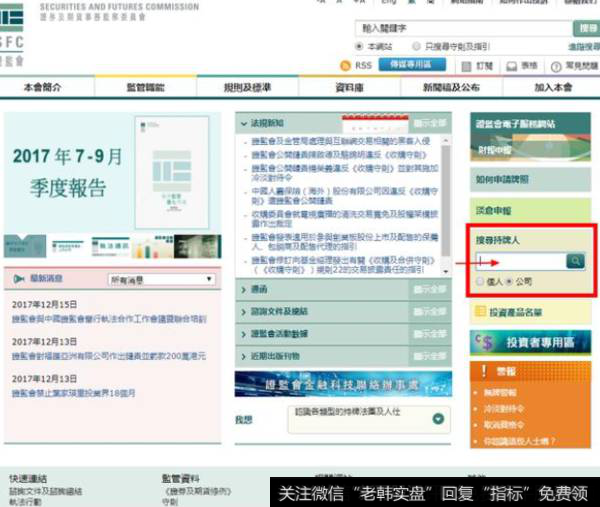Viewport: 600px width, 507px height.
Task: Open the 新聞稿及公布 menu
Action: pyautogui.click(x=451, y=87)
